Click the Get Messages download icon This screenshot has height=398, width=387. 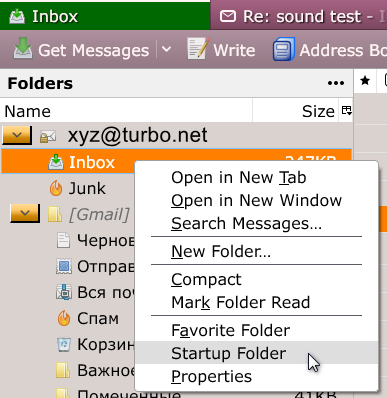pos(23,49)
